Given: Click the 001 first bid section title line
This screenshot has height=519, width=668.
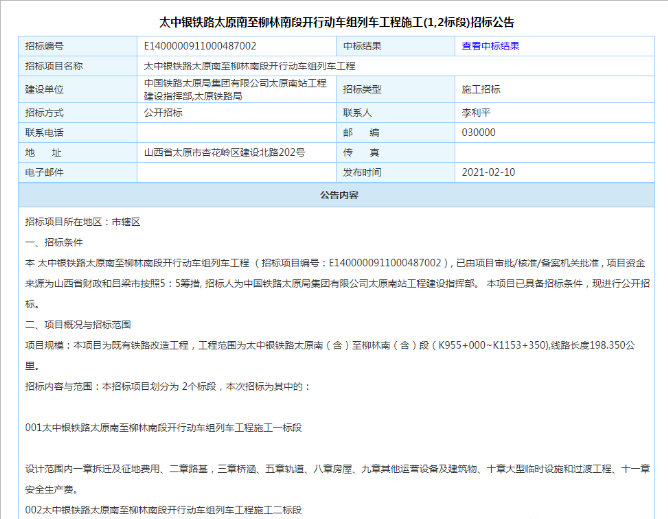Looking at the screenshot, I should tap(163, 427).
